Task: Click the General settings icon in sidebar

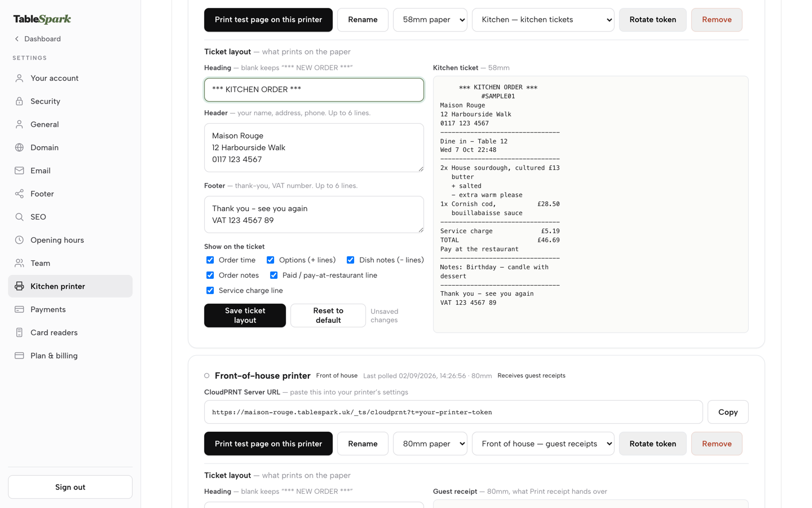Action: (x=19, y=125)
